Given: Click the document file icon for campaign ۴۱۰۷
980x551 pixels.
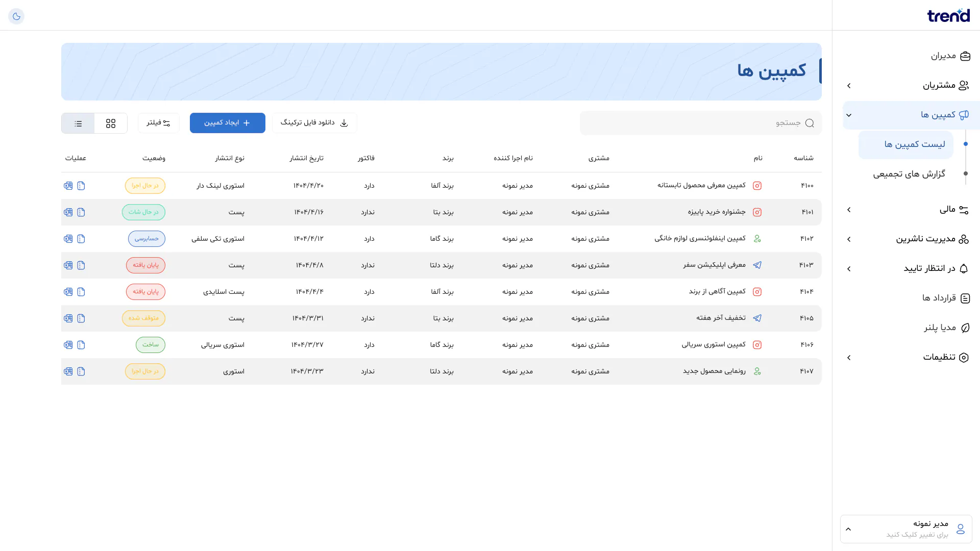Looking at the screenshot, I should [81, 371].
